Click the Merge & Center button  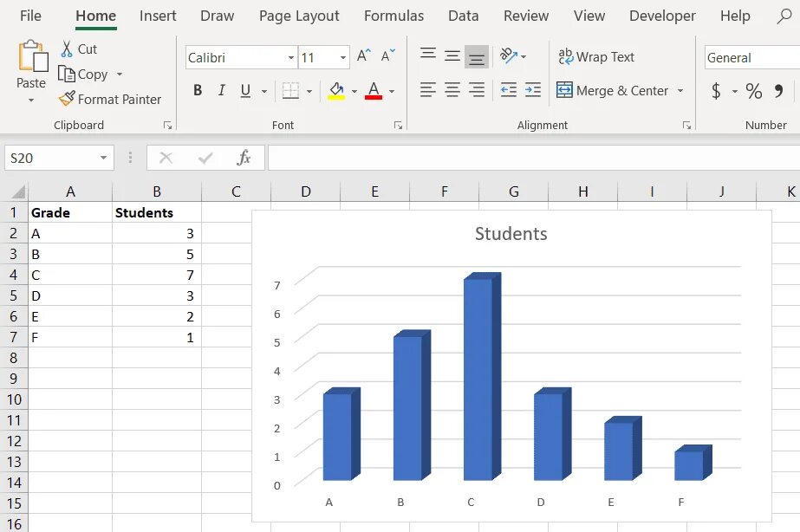(x=612, y=91)
